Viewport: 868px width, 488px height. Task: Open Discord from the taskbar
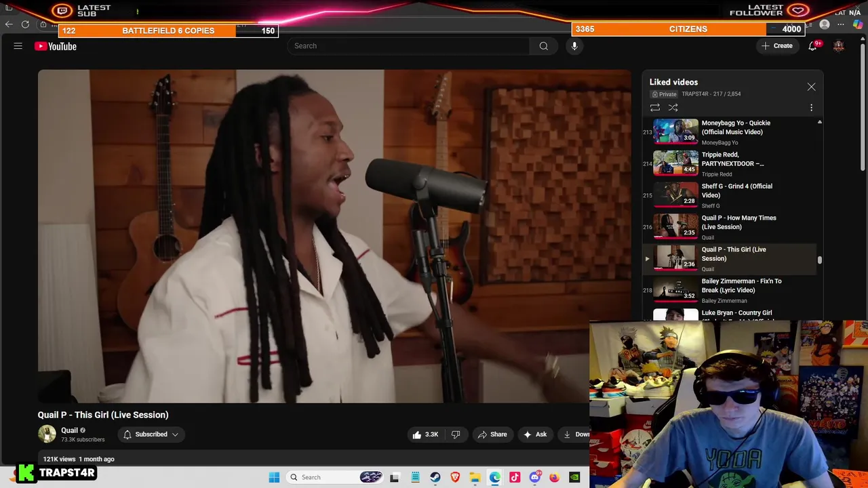tap(535, 477)
